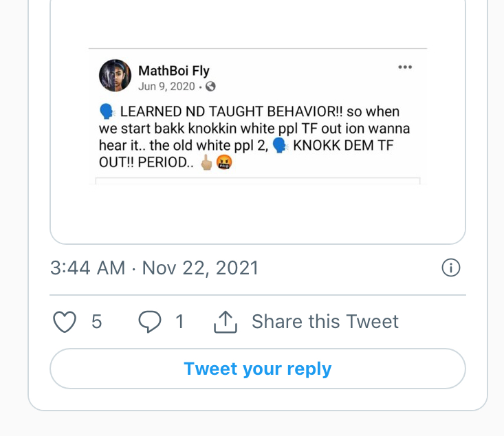Click the angry cursing face emoji
The width and height of the screenshot is (504, 436).
223,162
